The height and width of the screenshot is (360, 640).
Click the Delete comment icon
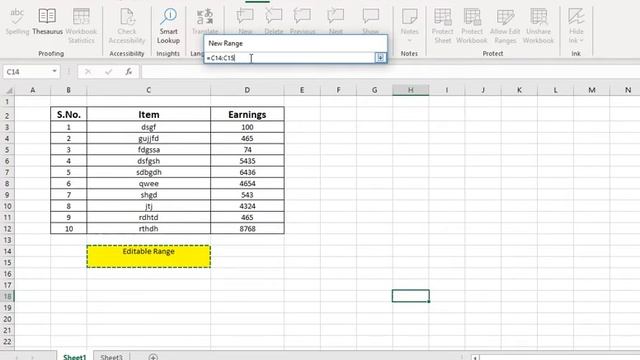(273, 17)
